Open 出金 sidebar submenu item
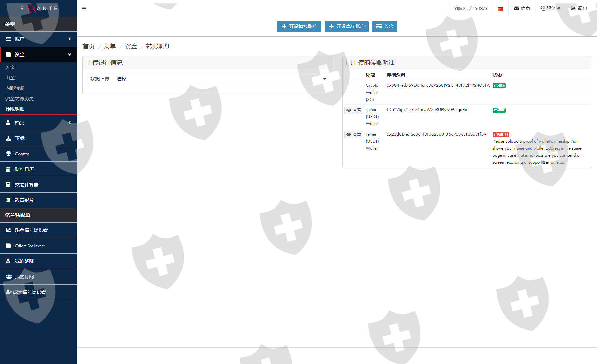The width and height of the screenshot is (597, 364). pos(10,78)
